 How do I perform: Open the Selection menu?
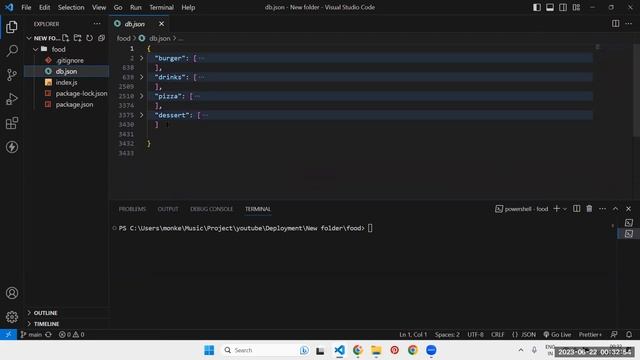coord(71,7)
